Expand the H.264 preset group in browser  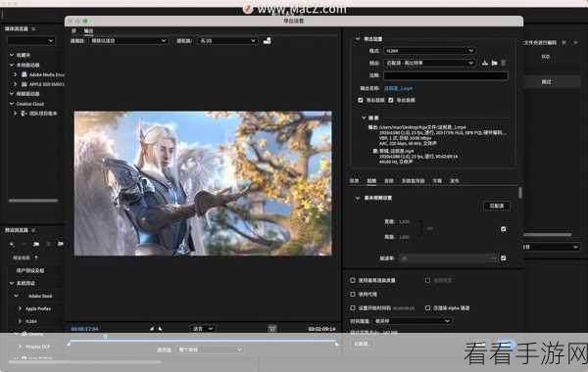point(20,321)
